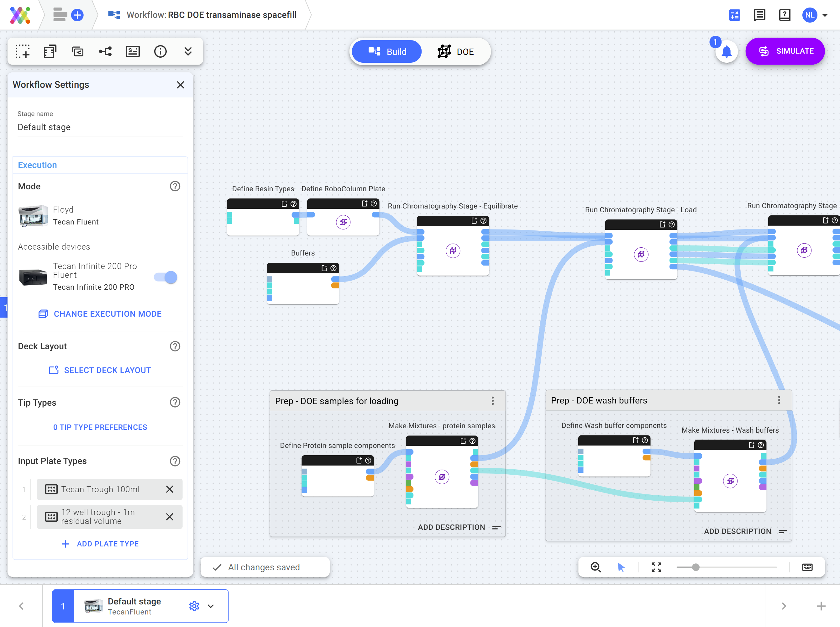The image size is (840, 627).
Task: Open options menu for Prep - DOE wash buffers
Action: 779,400
